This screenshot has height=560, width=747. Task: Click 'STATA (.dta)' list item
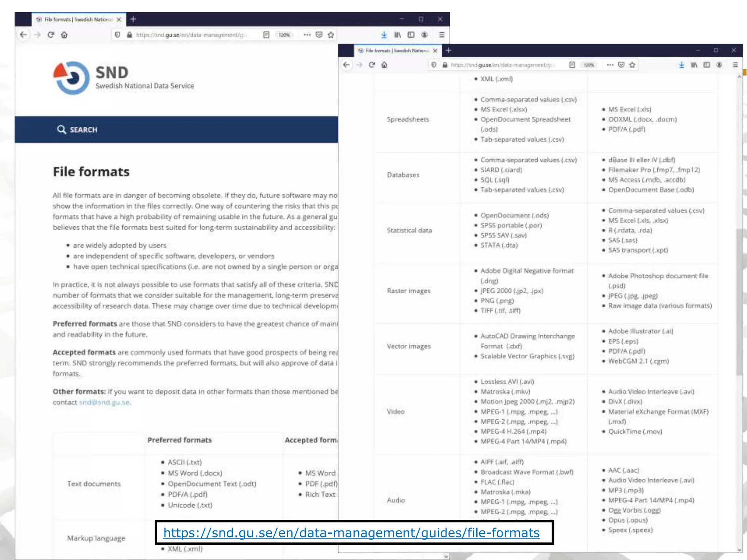(x=499, y=245)
